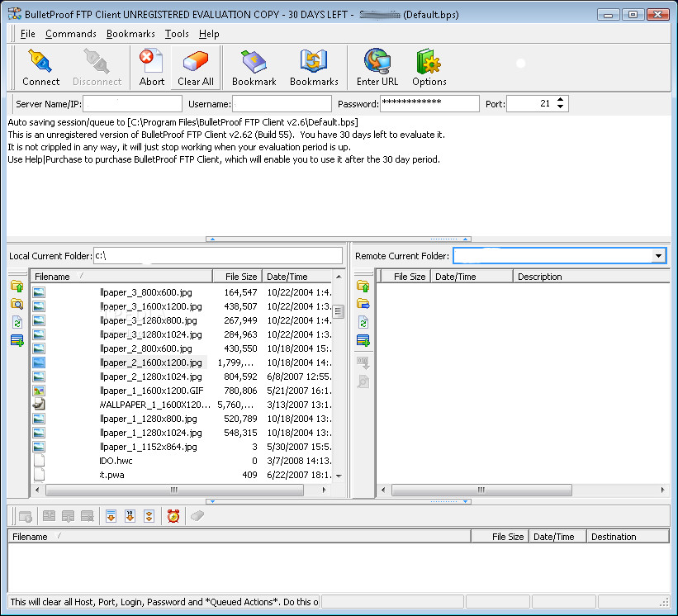Go up one folder in local pane
This screenshot has width=678, height=616.
[x=17, y=287]
